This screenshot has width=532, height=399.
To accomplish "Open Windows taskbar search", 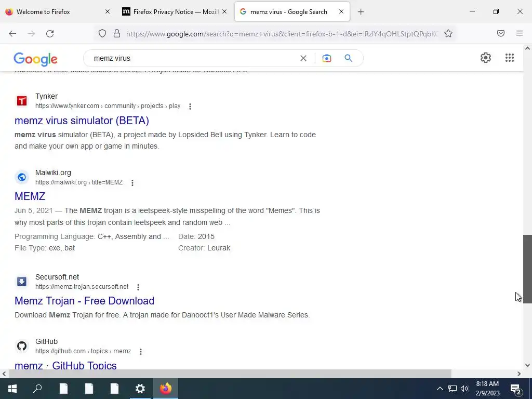I will click(37, 389).
